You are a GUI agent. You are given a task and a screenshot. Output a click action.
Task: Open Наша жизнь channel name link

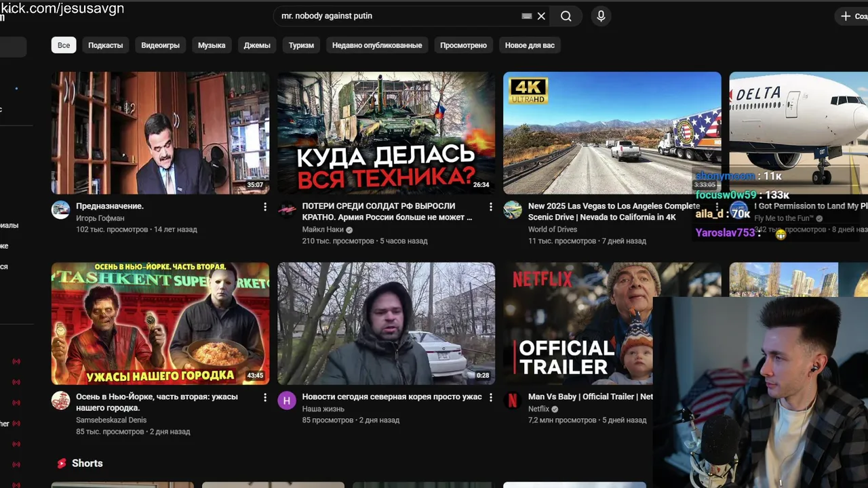coord(323,409)
